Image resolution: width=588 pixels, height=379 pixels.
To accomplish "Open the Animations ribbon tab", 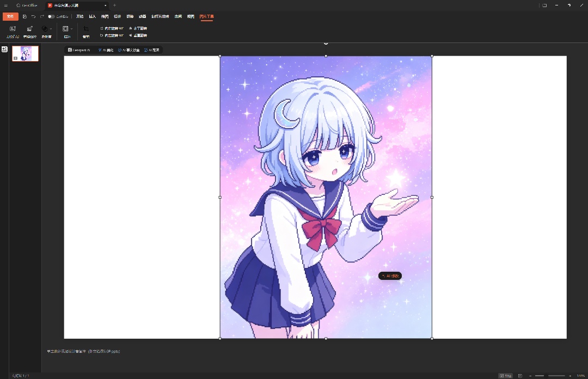I will click(142, 16).
